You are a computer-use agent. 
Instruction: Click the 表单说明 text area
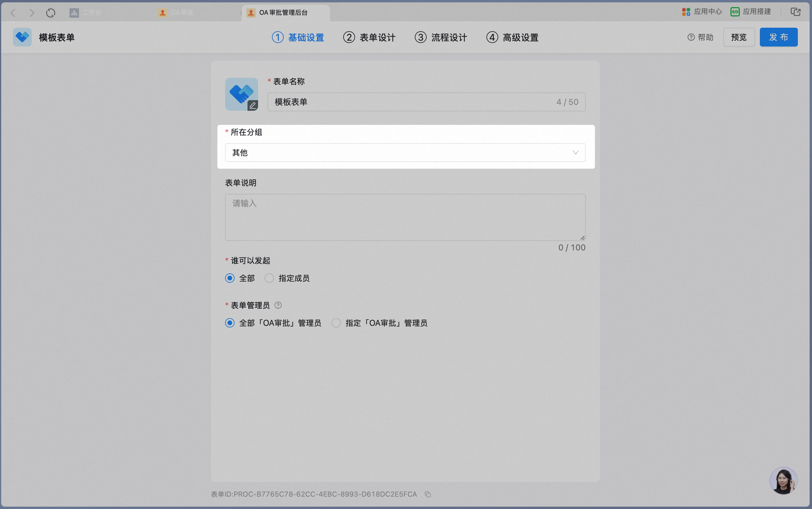(x=405, y=217)
